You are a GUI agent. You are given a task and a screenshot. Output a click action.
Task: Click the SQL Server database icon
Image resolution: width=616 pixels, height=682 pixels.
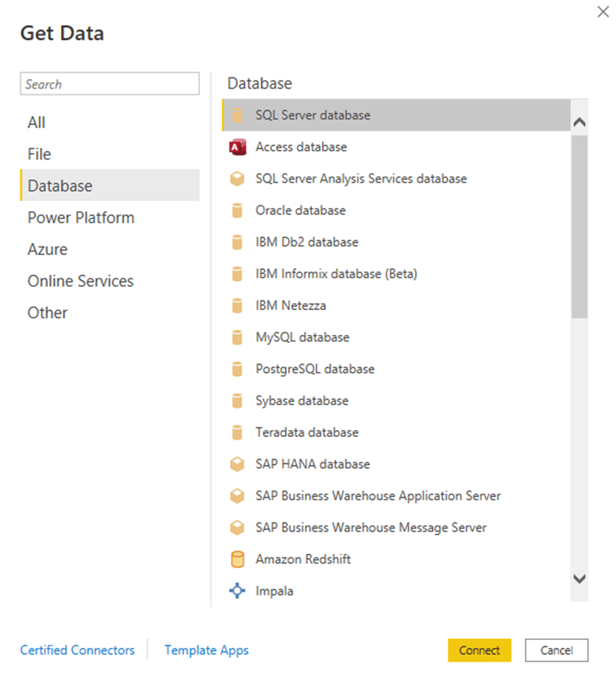tap(237, 115)
